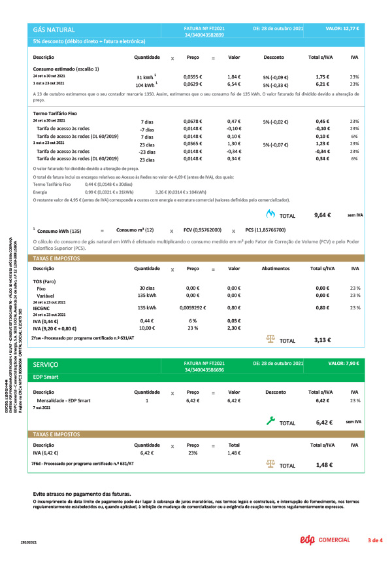The height and width of the screenshot is (571, 392).
Task: Select the total '1,75 €'
Action: [323, 77]
